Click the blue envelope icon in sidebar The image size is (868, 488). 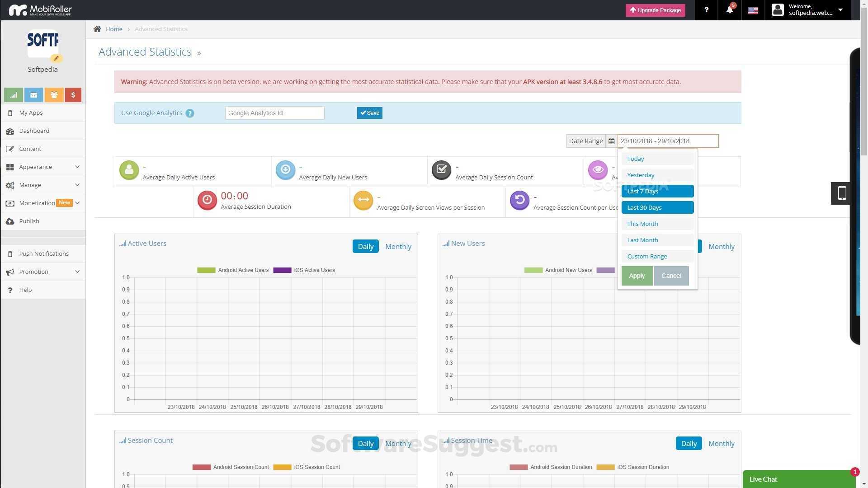coord(33,95)
